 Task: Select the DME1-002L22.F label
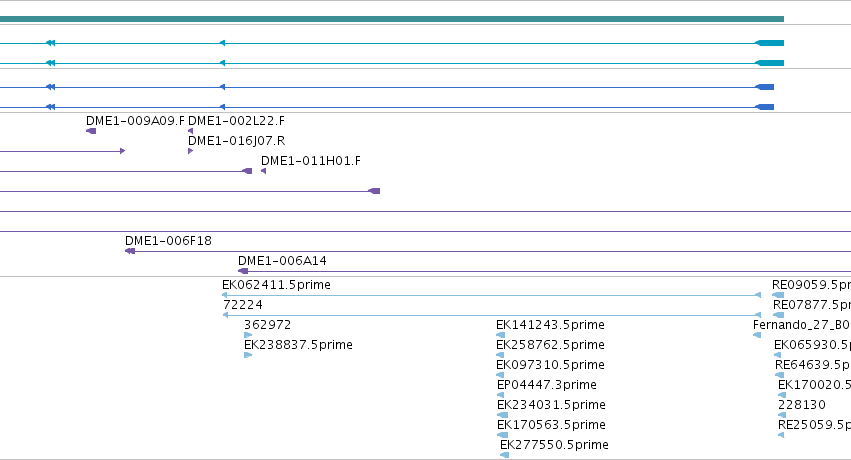236,121
